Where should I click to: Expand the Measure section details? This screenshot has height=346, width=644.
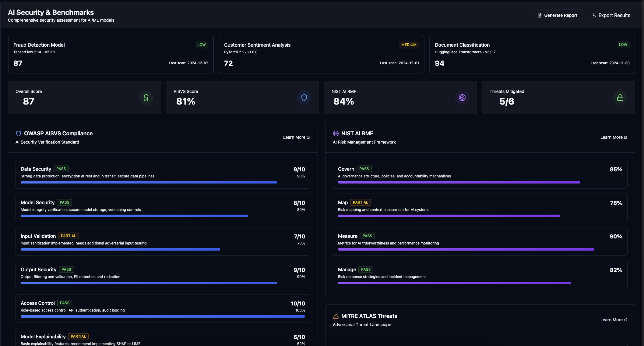pos(480,241)
